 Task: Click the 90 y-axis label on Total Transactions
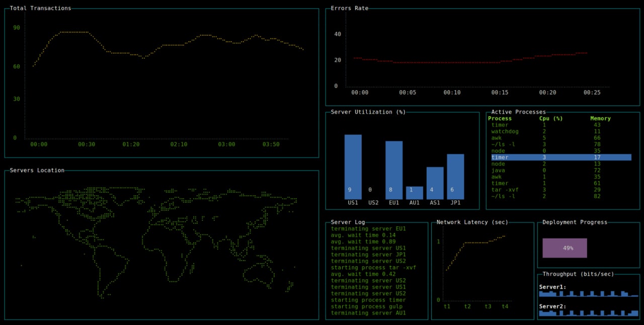(17, 27)
